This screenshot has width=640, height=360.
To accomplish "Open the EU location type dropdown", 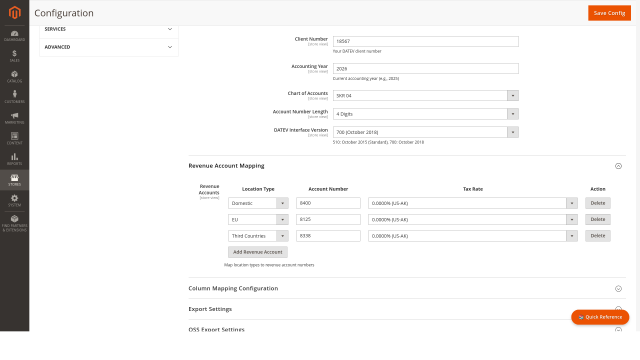I will (x=258, y=220).
